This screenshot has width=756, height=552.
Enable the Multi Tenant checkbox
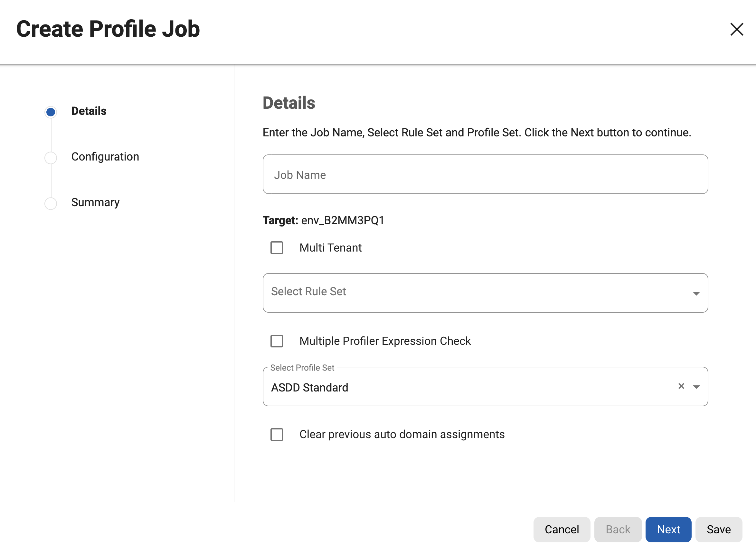277,248
